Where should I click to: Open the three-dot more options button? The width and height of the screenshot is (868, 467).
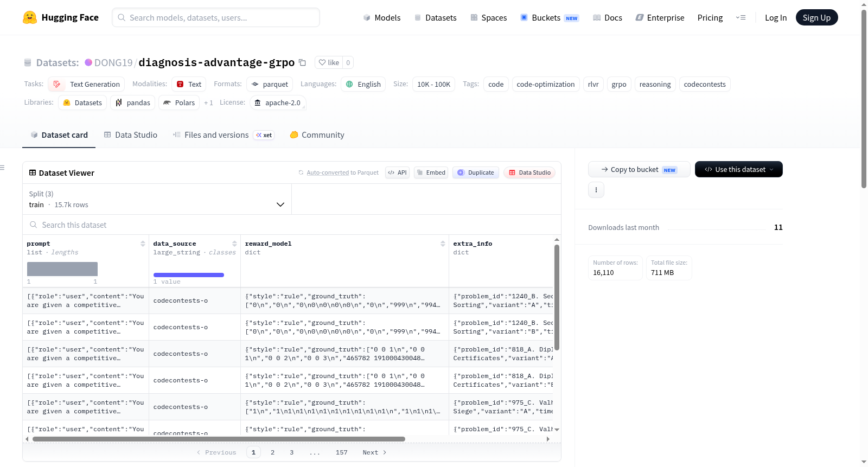[x=596, y=190]
